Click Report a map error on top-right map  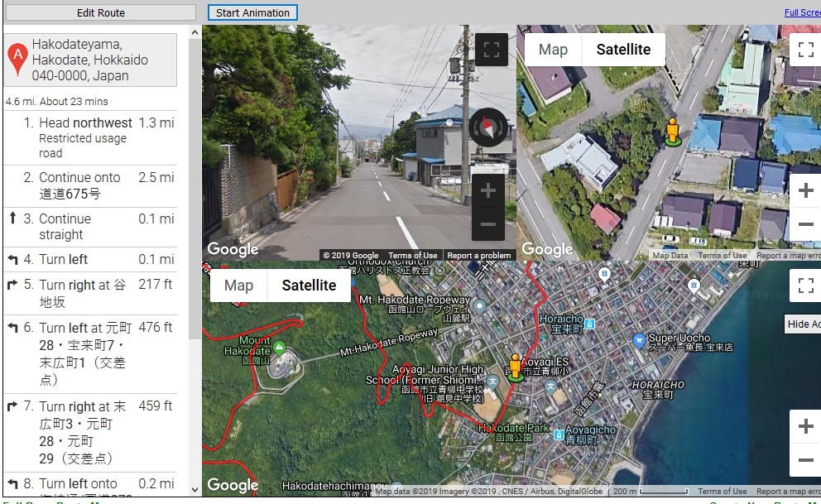(x=788, y=256)
